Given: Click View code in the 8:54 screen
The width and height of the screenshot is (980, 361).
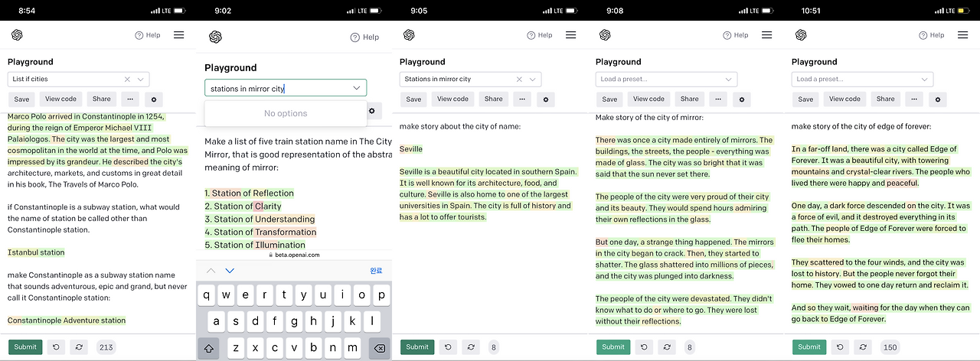Looking at the screenshot, I should 61,99.
